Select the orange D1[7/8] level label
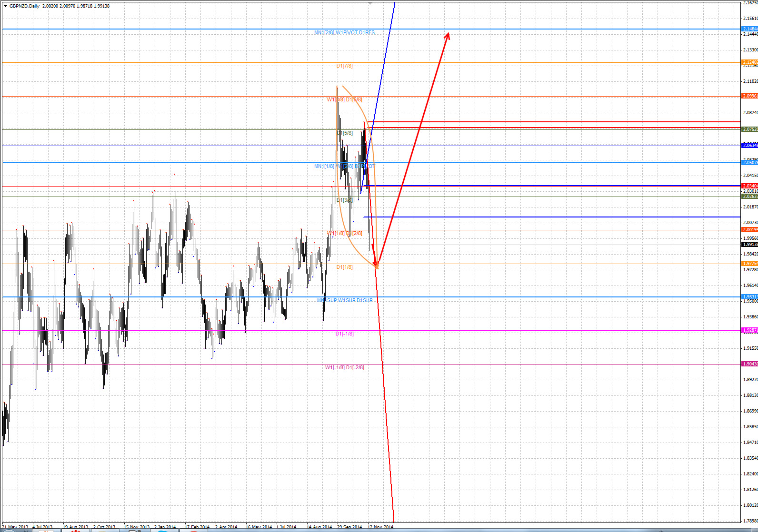The width and height of the screenshot is (758, 532). [344, 66]
